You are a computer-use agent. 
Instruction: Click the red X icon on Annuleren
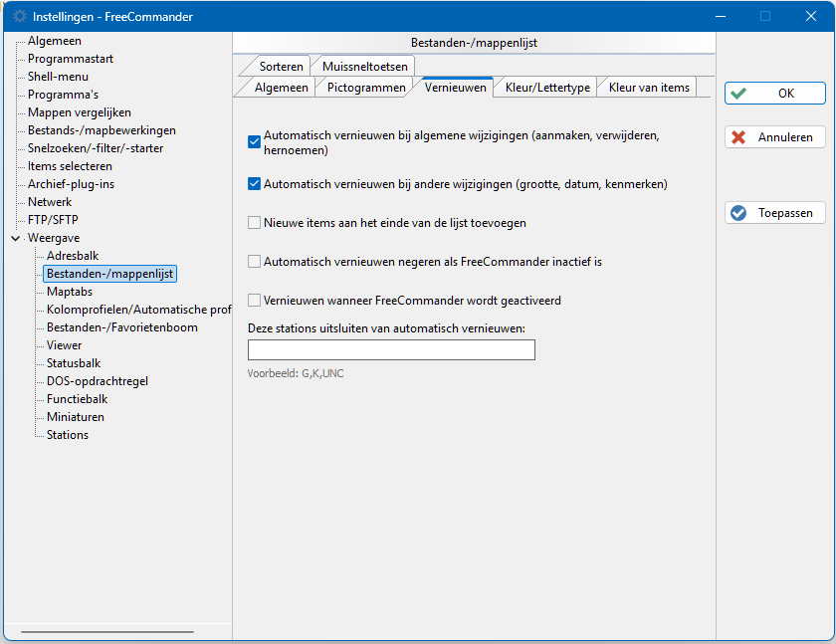[738, 137]
